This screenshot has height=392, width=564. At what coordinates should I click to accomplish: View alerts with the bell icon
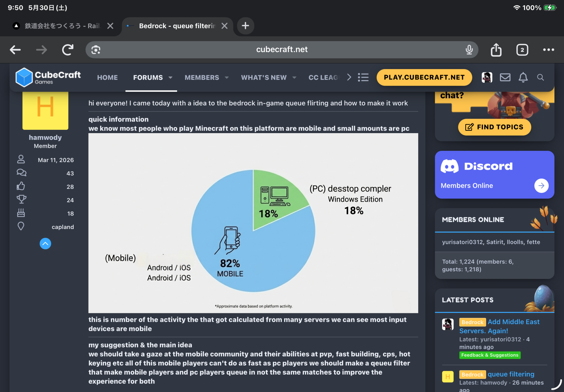point(523,77)
